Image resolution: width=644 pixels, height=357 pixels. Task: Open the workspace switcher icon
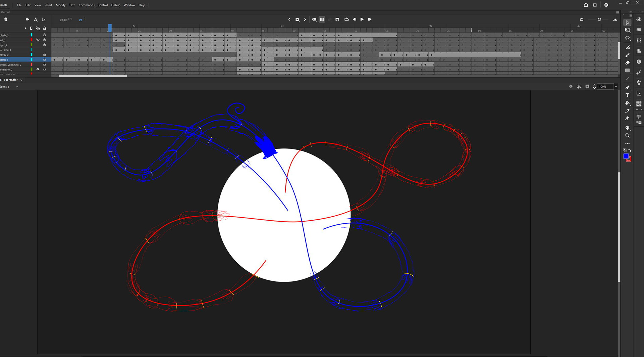click(595, 5)
